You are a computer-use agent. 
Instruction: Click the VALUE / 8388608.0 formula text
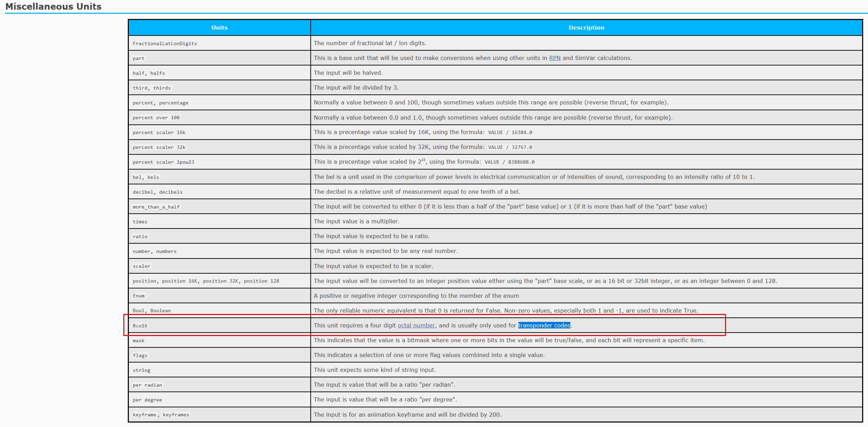click(509, 162)
